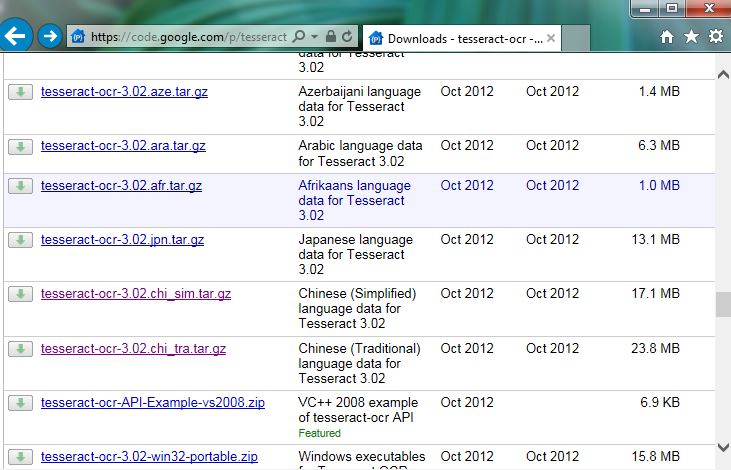
Task: Open the Tools gear menu
Action: [716, 36]
